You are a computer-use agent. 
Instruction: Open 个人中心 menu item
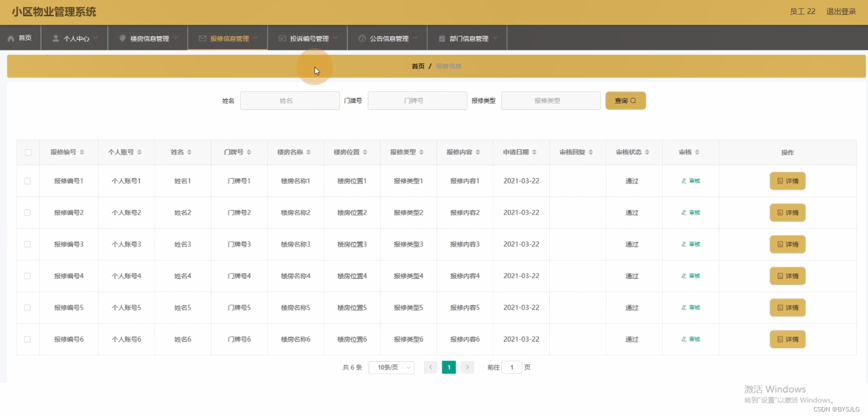[74, 38]
